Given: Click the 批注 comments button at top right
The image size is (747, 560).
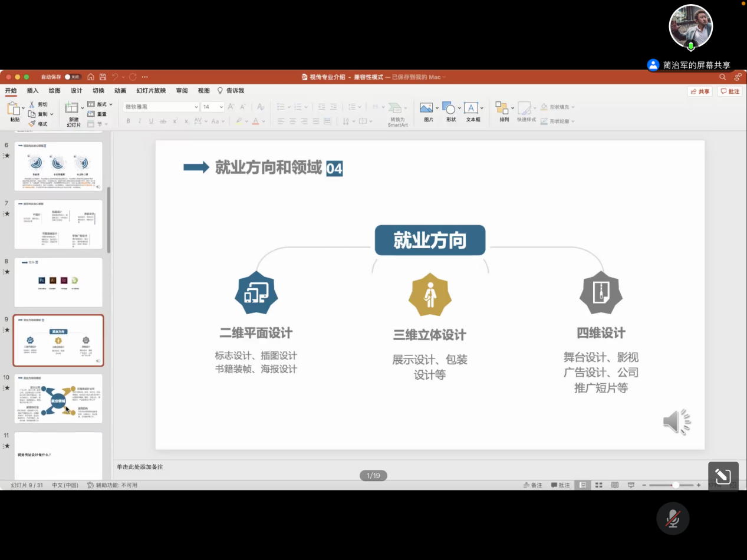Looking at the screenshot, I should click(730, 91).
